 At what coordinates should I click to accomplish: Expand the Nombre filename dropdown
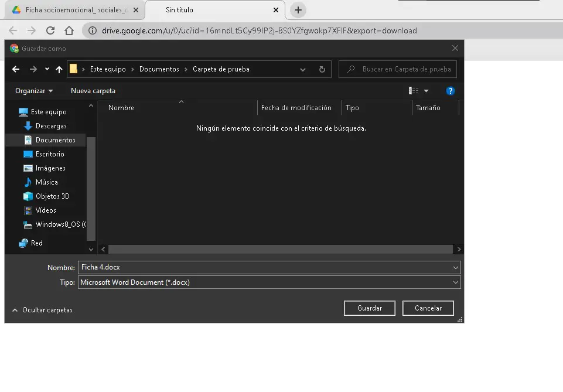(456, 267)
